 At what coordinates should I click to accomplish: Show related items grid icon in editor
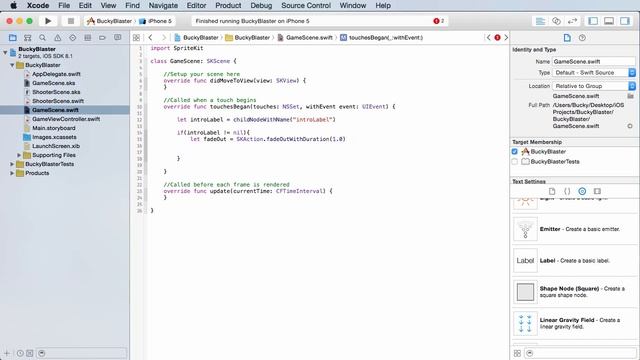point(136,38)
